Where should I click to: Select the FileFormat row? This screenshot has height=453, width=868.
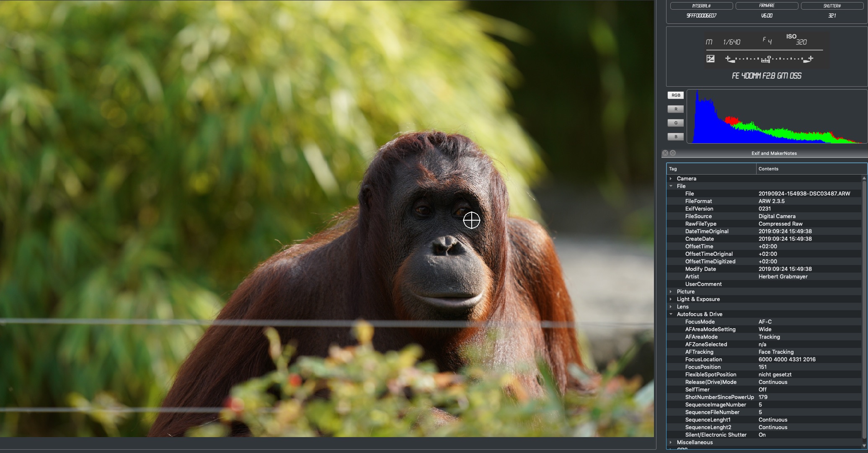click(764, 201)
